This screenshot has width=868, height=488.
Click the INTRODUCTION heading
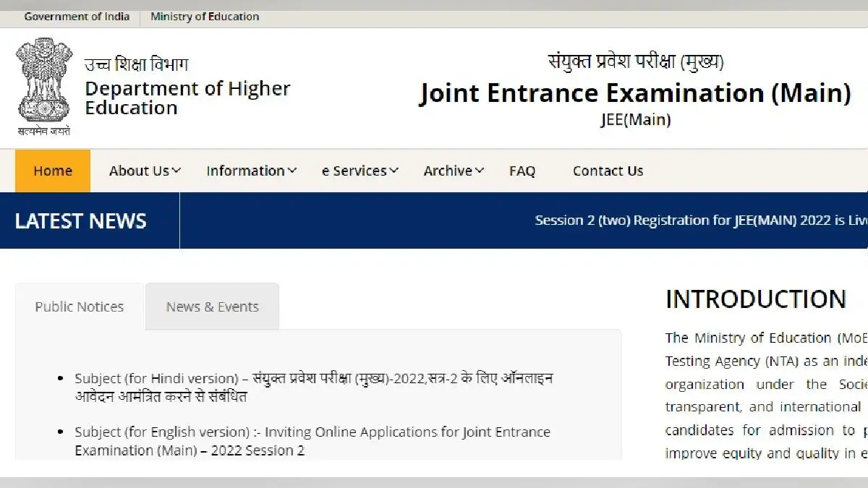[x=756, y=299]
